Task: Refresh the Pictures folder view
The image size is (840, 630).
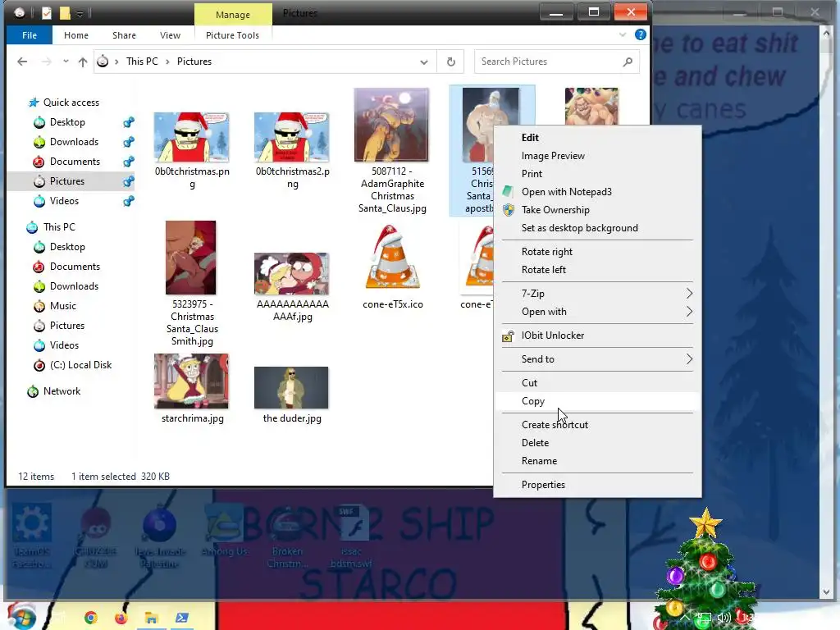Action: tap(451, 62)
